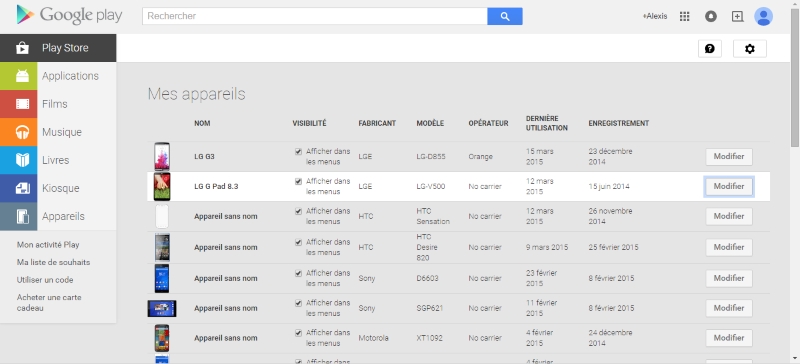Toggle visibility checkbox for HTC Sensation device

[298, 211]
